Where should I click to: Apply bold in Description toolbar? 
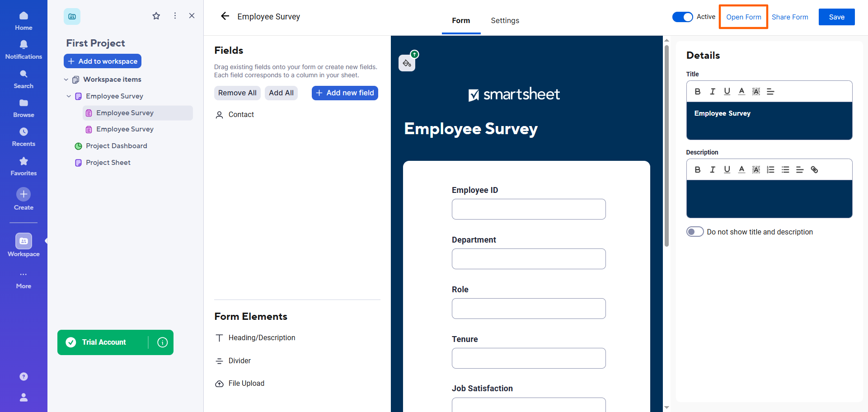pyautogui.click(x=698, y=169)
